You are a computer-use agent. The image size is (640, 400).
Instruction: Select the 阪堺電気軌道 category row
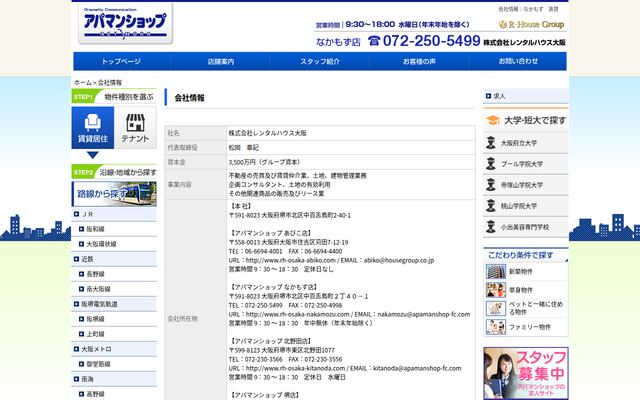coord(114,304)
